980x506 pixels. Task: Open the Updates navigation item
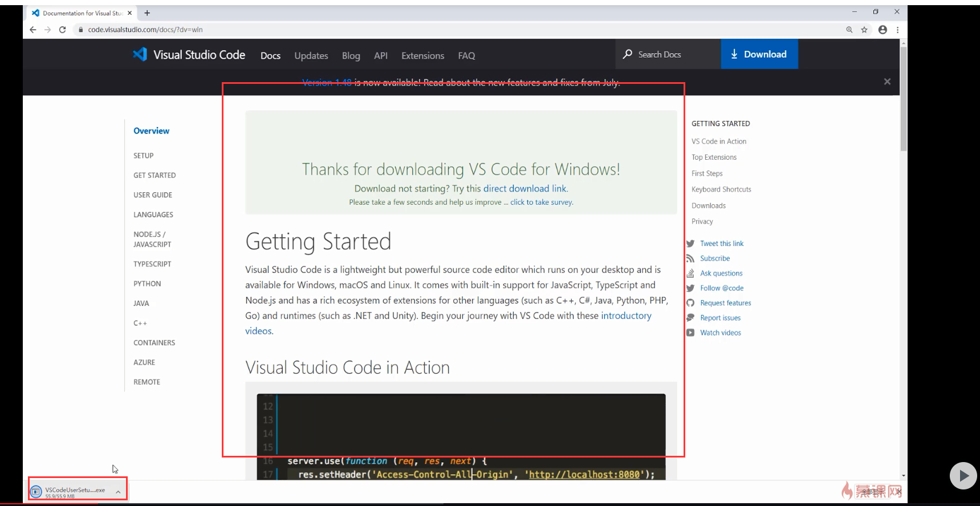[311, 56]
